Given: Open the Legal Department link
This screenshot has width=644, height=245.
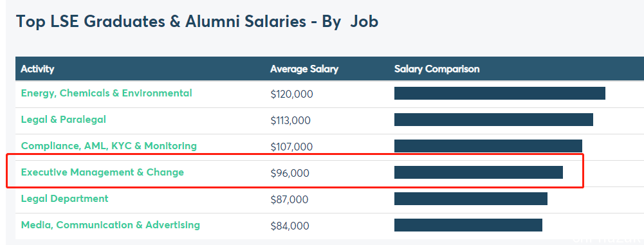Looking at the screenshot, I should click(x=64, y=199).
